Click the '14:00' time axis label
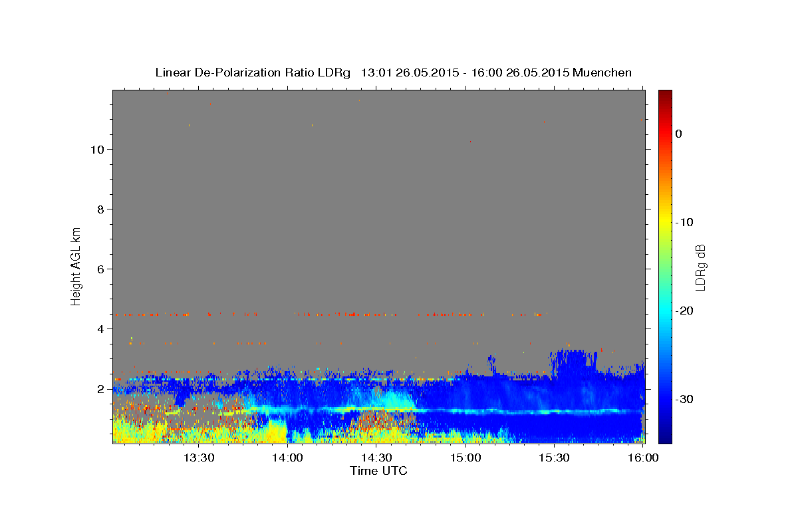The height and width of the screenshot is (532, 798). [x=287, y=458]
